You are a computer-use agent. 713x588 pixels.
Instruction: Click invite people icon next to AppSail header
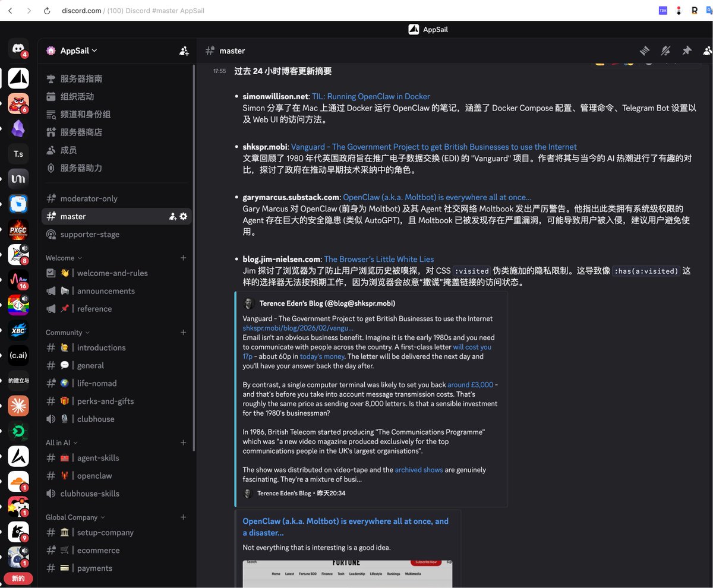tap(184, 51)
